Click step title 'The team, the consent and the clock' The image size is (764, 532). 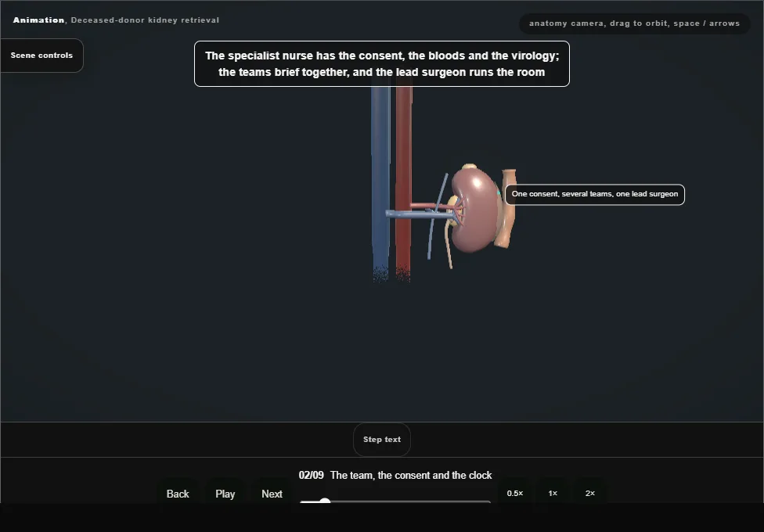(411, 475)
